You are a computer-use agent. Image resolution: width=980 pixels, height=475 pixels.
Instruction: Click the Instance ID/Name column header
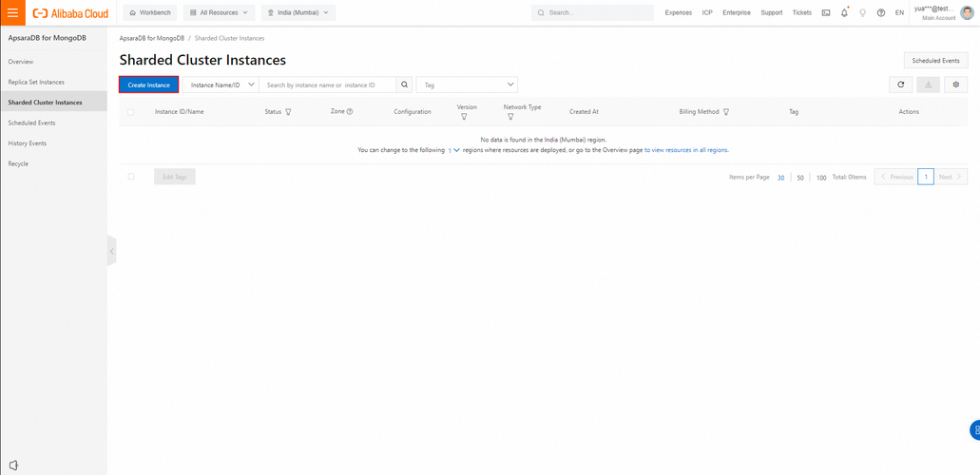[180, 112]
